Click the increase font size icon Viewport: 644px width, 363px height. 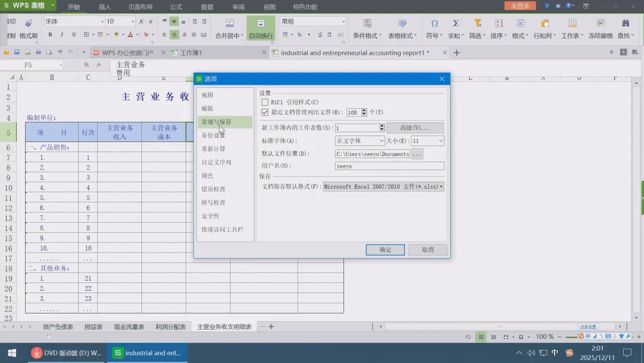point(141,21)
